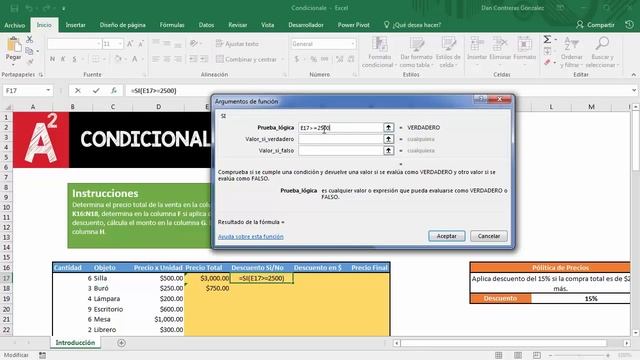Click the decrease font size icon
Viewport: 640px width, 360px height.
(x=141, y=44)
